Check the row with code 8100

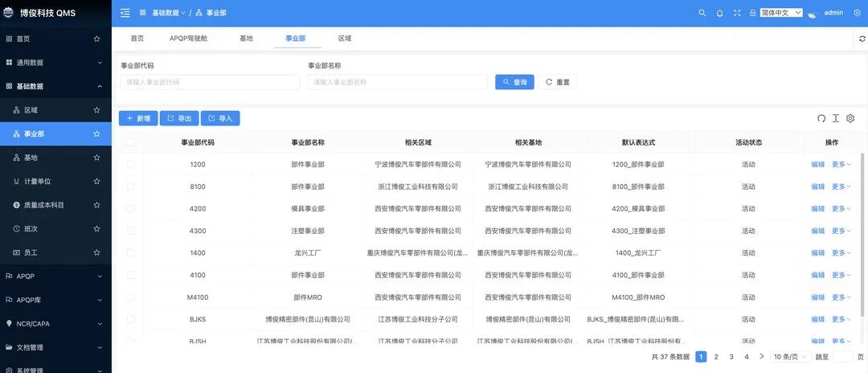[131, 186]
